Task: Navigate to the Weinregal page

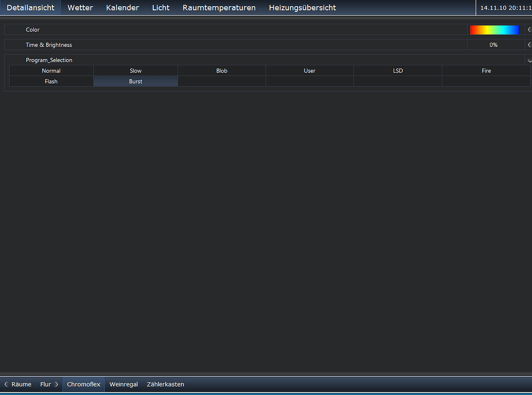Action: point(123,384)
